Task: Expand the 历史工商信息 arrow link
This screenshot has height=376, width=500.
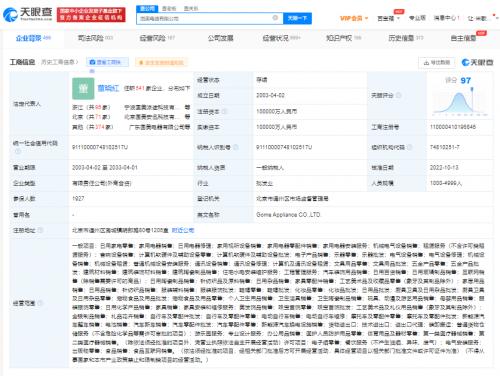Action: pos(59,62)
